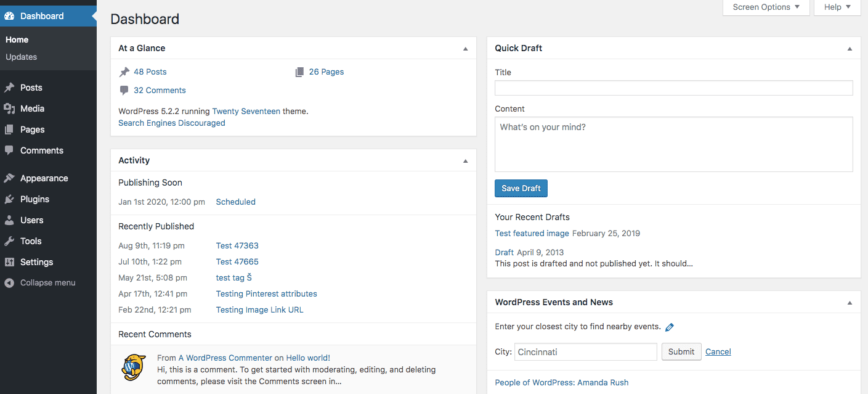This screenshot has height=394, width=868.
Task: Collapse the At a Glance panel
Action: (x=466, y=48)
